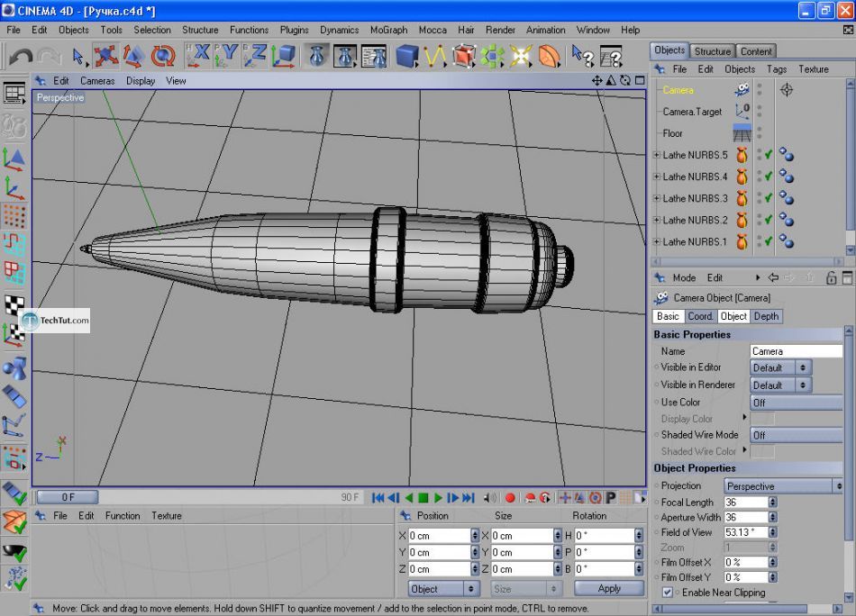Play the animation forward
The image size is (856, 616).
[x=438, y=498]
